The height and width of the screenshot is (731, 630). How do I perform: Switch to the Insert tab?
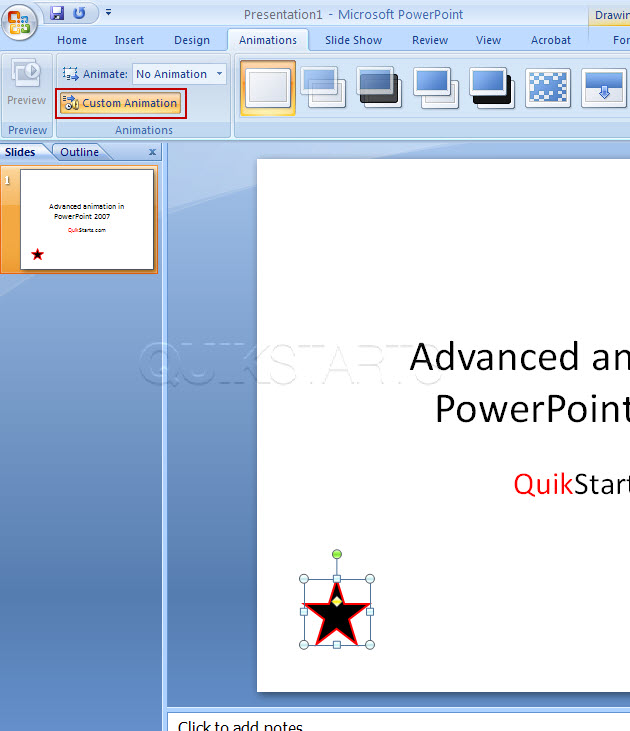tap(129, 40)
